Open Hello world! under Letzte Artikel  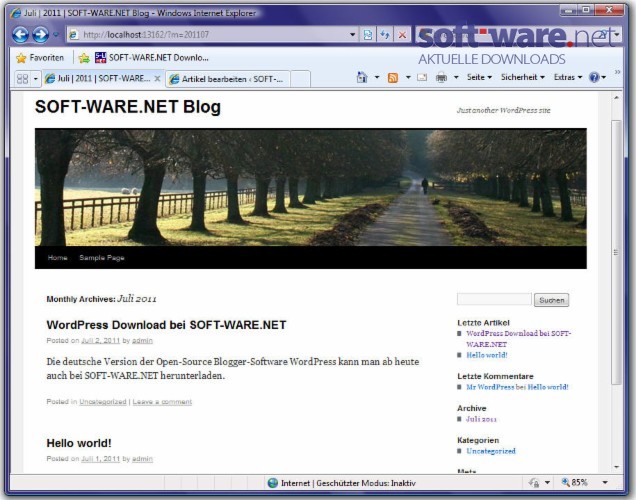[x=487, y=355]
